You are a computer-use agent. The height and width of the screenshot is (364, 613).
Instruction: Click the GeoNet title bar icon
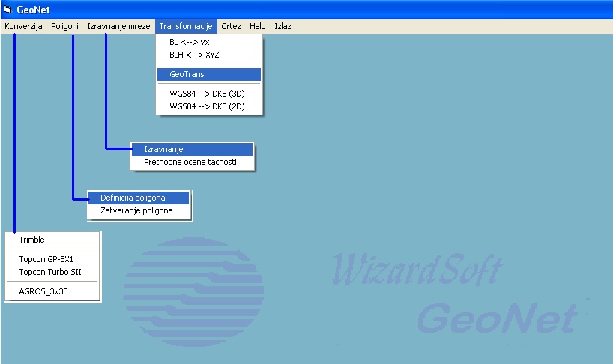[7, 9]
